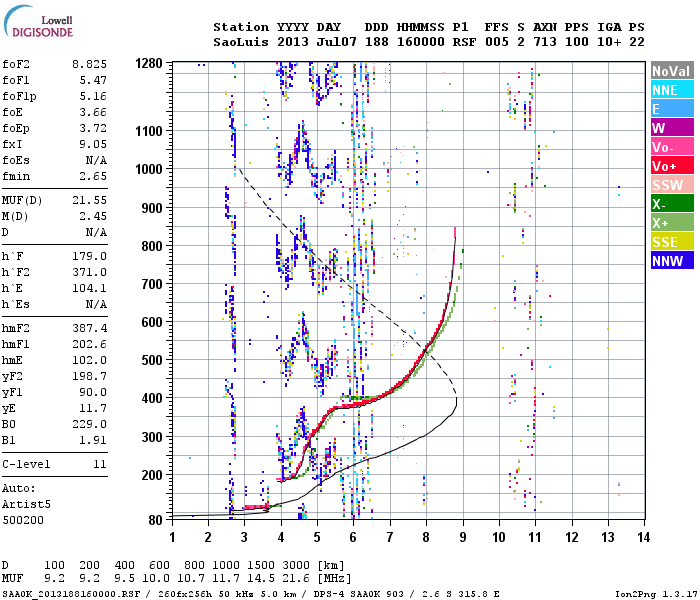
Task: Click the foF1p value 5.16
Action: (x=93, y=96)
